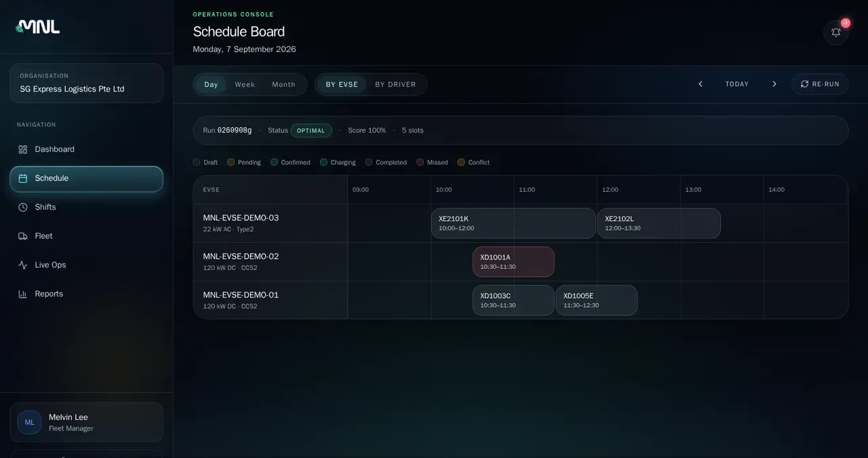This screenshot has width=868, height=458.
Task: Switch to Day view
Action: pyautogui.click(x=211, y=85)
